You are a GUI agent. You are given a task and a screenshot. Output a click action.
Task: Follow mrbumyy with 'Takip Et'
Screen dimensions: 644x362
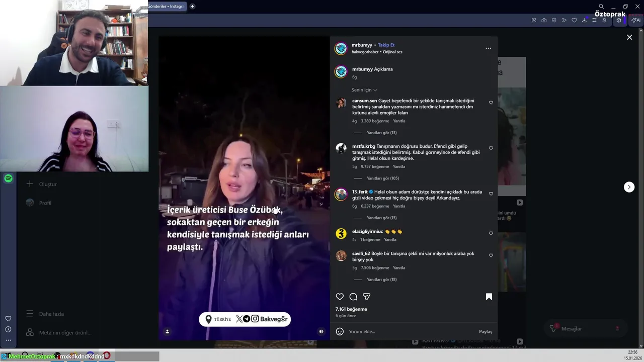[x=386, y=45]
